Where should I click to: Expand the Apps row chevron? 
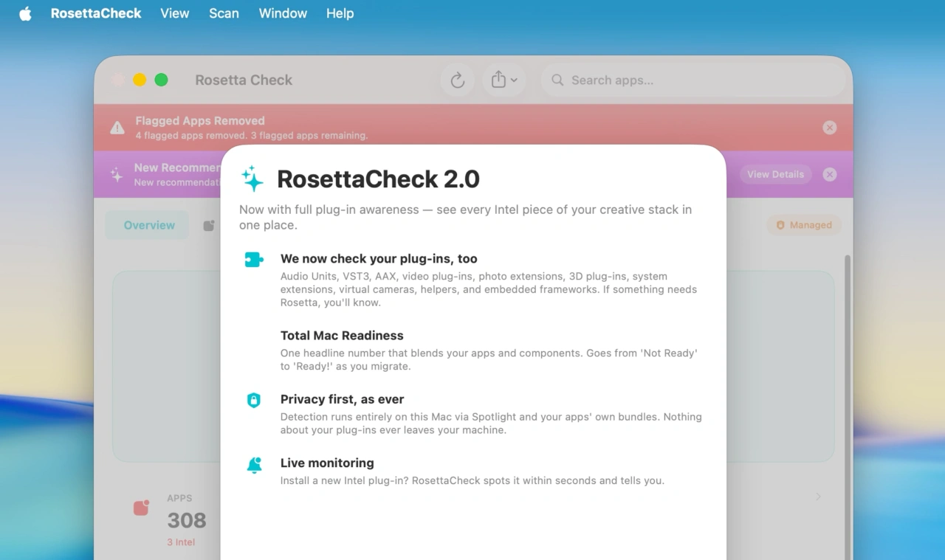818,497
